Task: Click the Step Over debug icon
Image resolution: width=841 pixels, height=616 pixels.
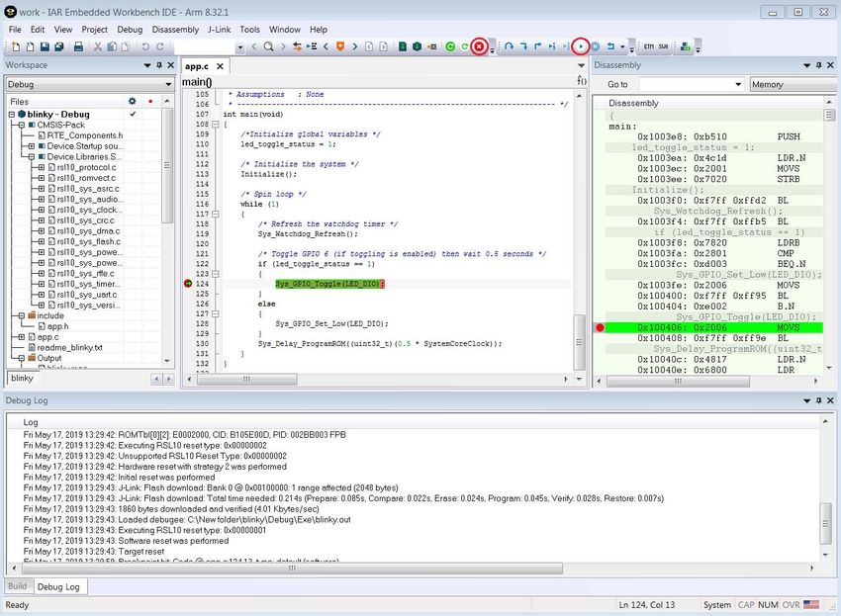Action: (x=509, y=46)
